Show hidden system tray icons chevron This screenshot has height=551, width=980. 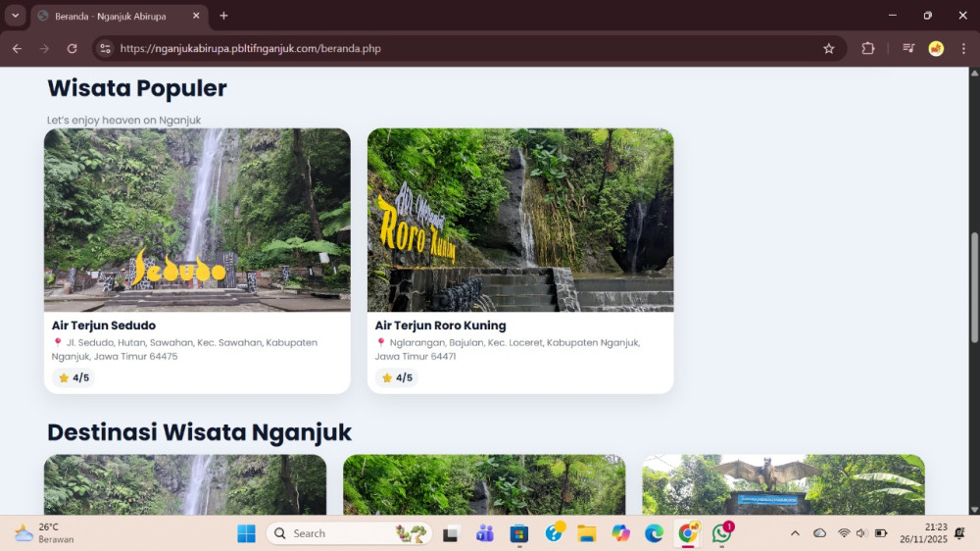(795, 533)
